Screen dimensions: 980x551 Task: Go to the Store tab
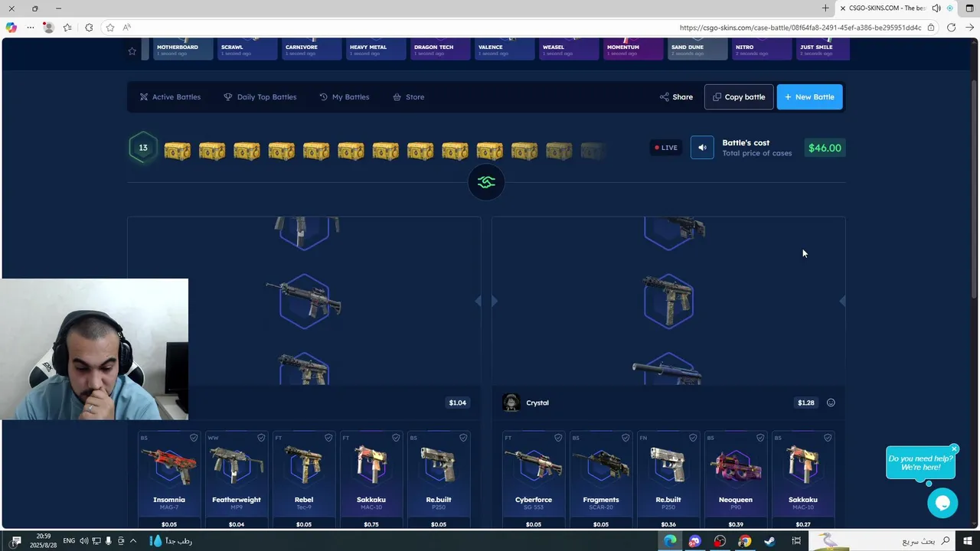[409, 97]
